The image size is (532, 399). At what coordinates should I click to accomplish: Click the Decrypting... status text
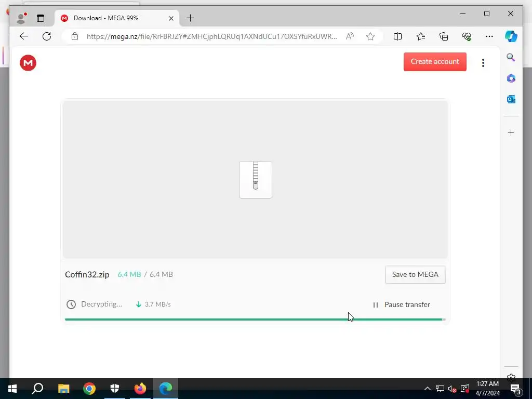point(101,304)
